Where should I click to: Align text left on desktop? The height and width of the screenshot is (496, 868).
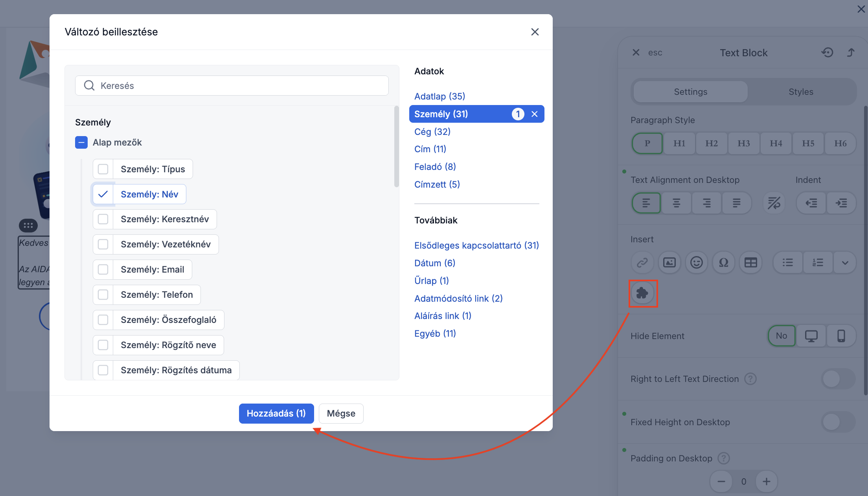[646, 203]
